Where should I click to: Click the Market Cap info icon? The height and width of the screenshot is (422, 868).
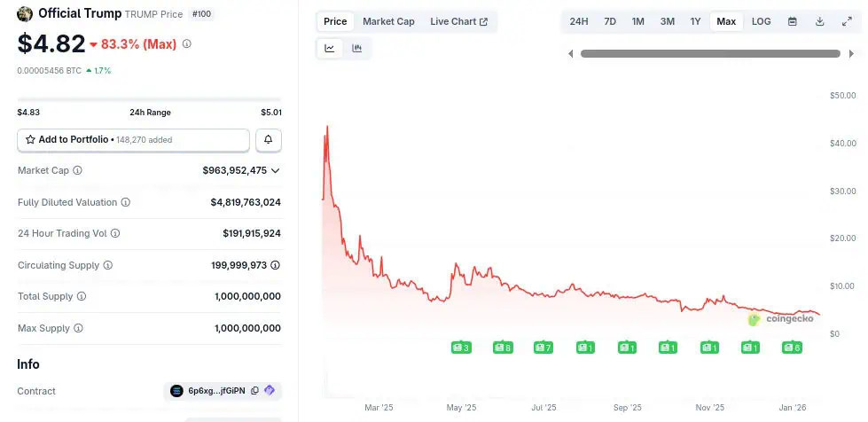78,170
